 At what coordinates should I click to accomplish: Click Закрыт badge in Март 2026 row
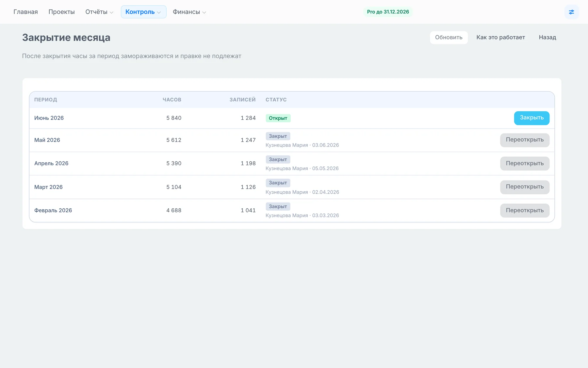[278, 183]
